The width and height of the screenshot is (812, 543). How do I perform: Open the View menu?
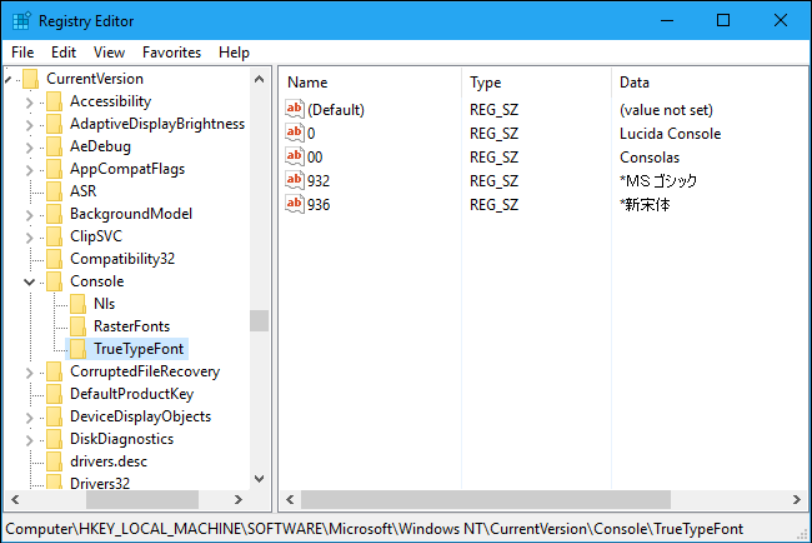pos(109,52)
